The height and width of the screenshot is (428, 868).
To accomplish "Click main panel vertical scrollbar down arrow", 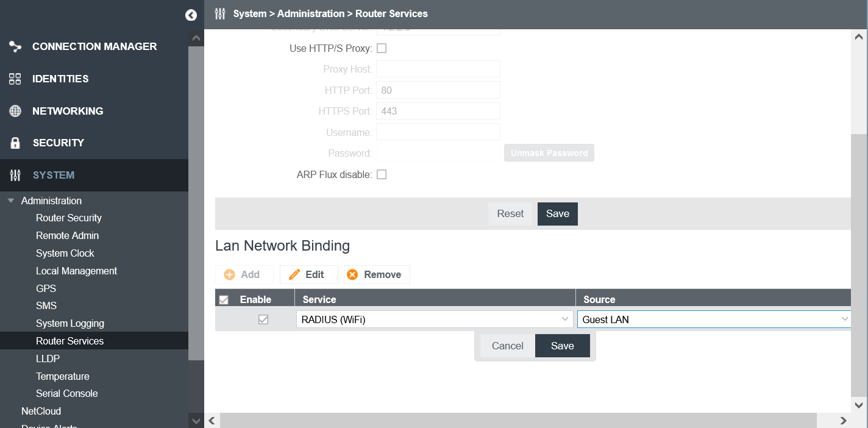I will tap(859, 405).
